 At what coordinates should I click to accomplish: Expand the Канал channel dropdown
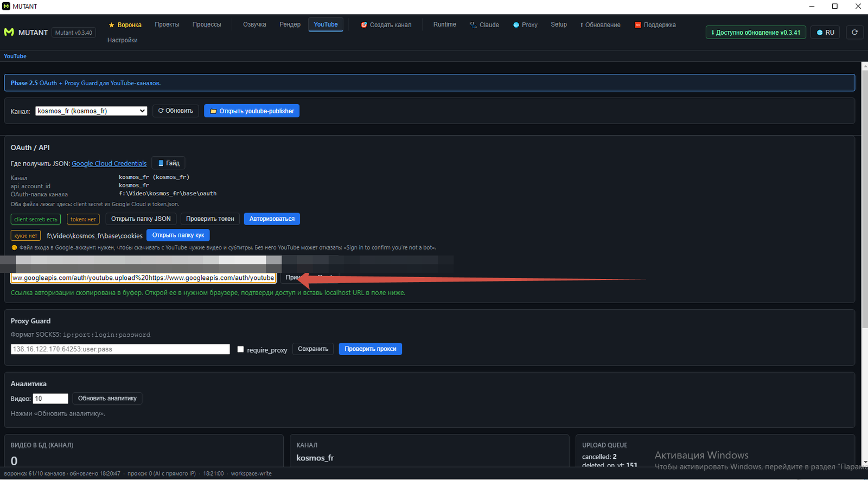pos(91,111)
